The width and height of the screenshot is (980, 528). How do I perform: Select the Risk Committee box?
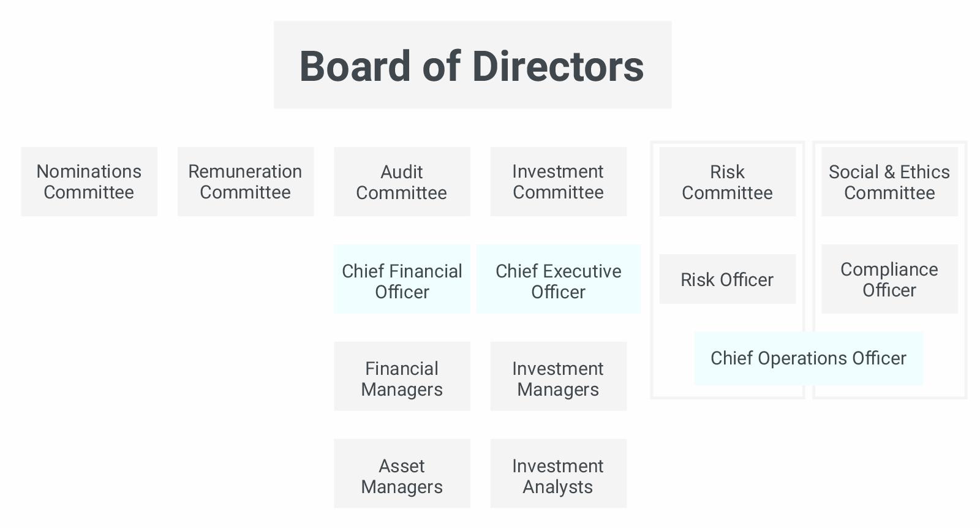point(727,181)
